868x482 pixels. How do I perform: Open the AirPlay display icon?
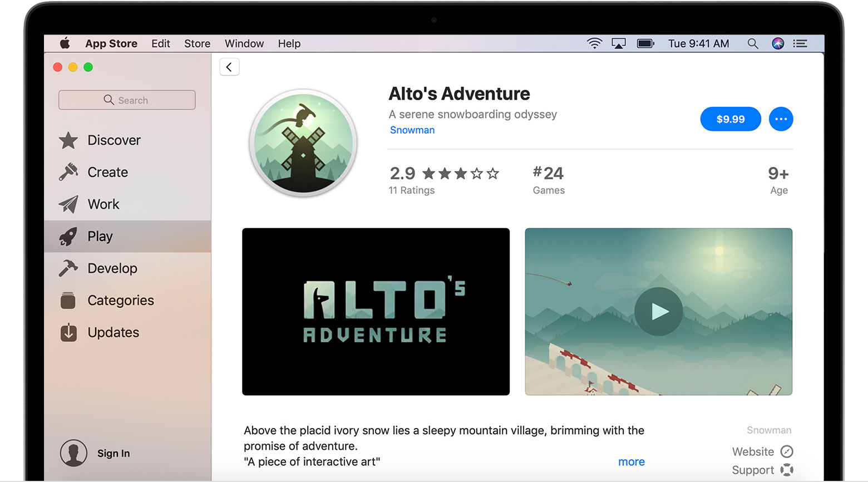point(619,43)
